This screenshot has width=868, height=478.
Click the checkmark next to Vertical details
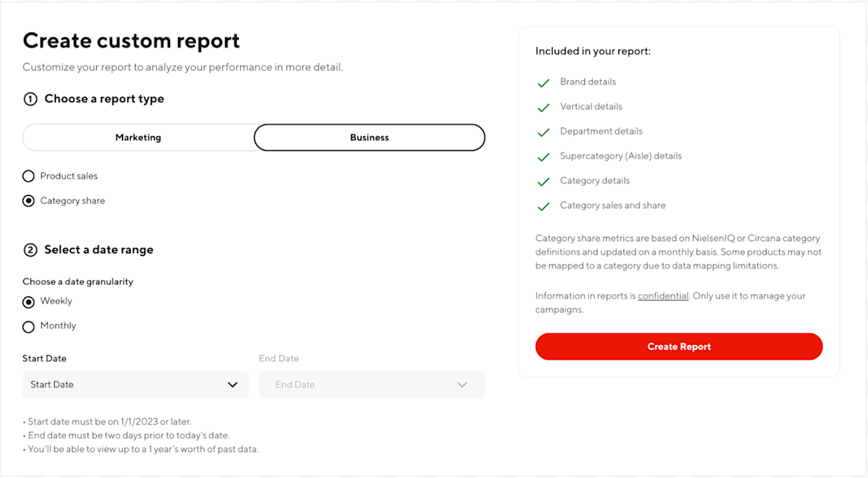[x=543, y=107]
